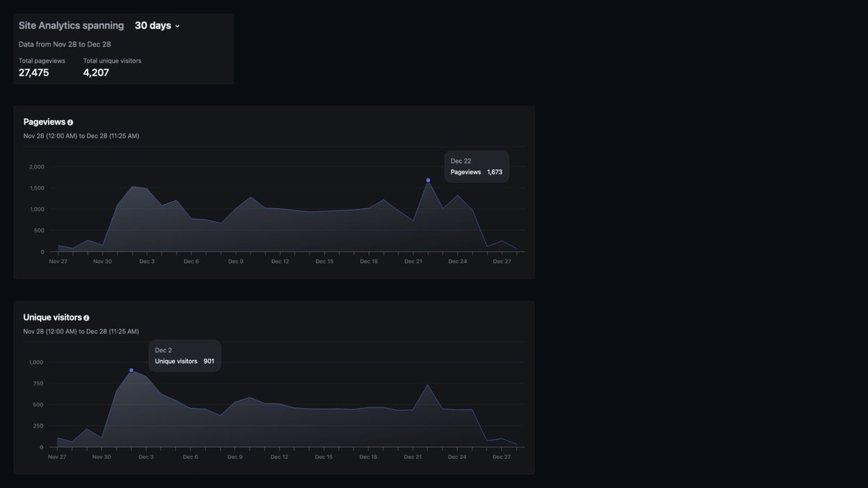
Task: Click the Pageviews info icon
Action: click(x=70, y=123)
